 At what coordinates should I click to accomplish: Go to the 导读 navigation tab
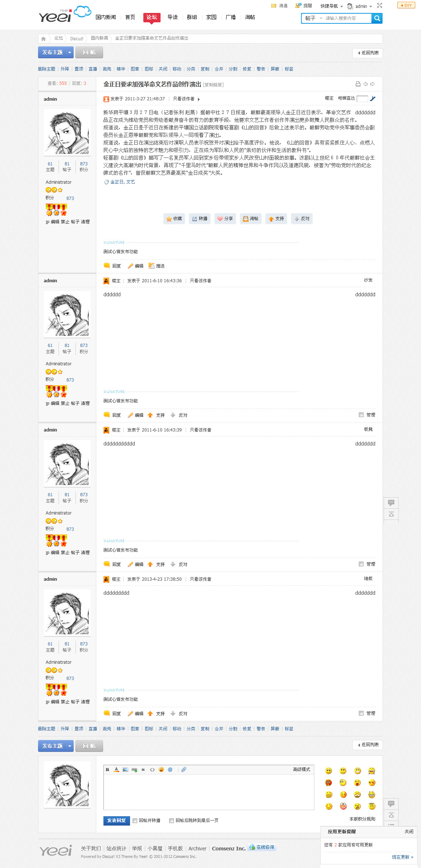click(x=172, y=17)
